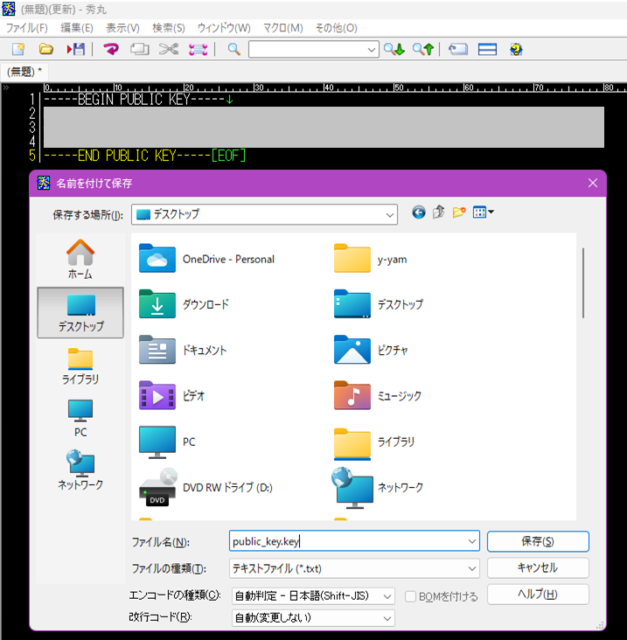Open the エンコードの種類 encoding dropdown
627x640 pixels.
[x=389, y=596]
